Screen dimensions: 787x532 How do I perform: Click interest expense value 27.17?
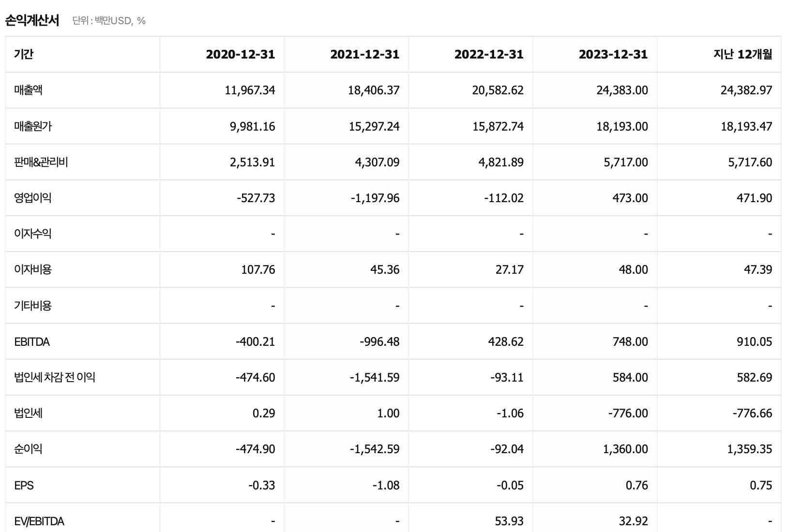point(509,269)
